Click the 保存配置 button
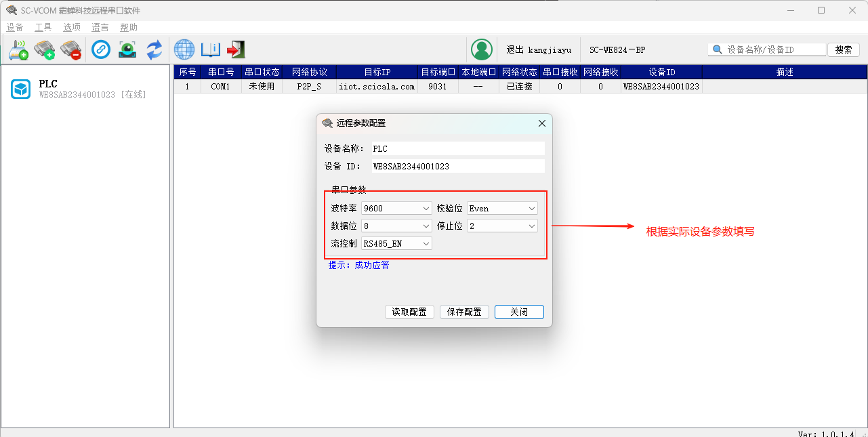868x437 pixels. (464, 312)
